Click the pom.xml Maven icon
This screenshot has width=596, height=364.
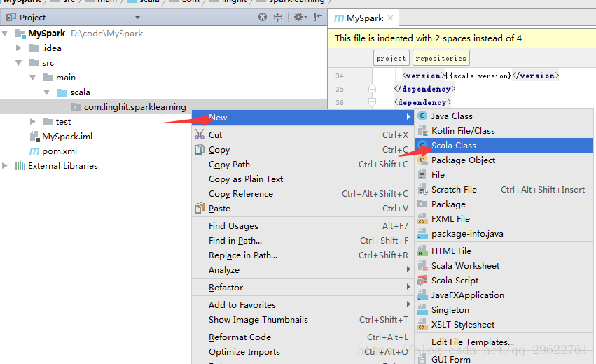pyautogui.click(x=34, y=150)
